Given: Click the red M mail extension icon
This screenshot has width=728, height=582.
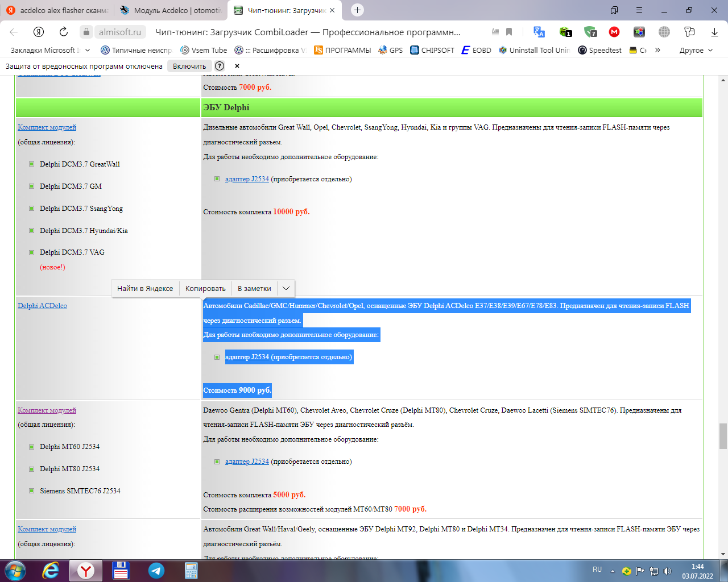Looking at the screenshot, I should point(614,32).
